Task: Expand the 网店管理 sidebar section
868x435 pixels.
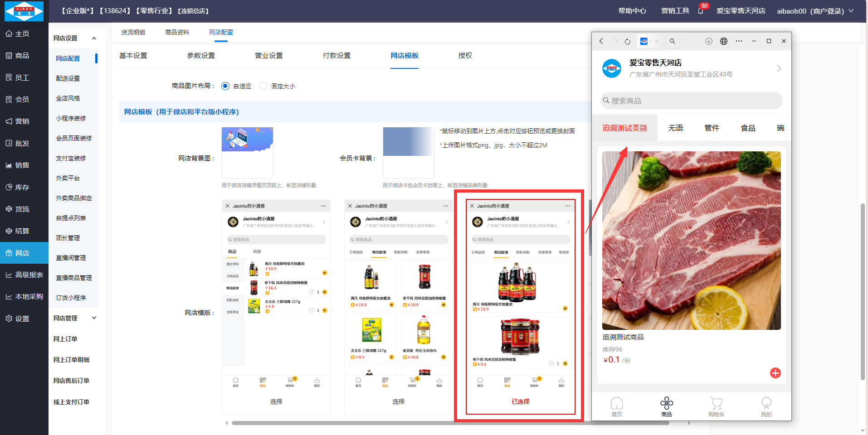Action: click(94, 318)
